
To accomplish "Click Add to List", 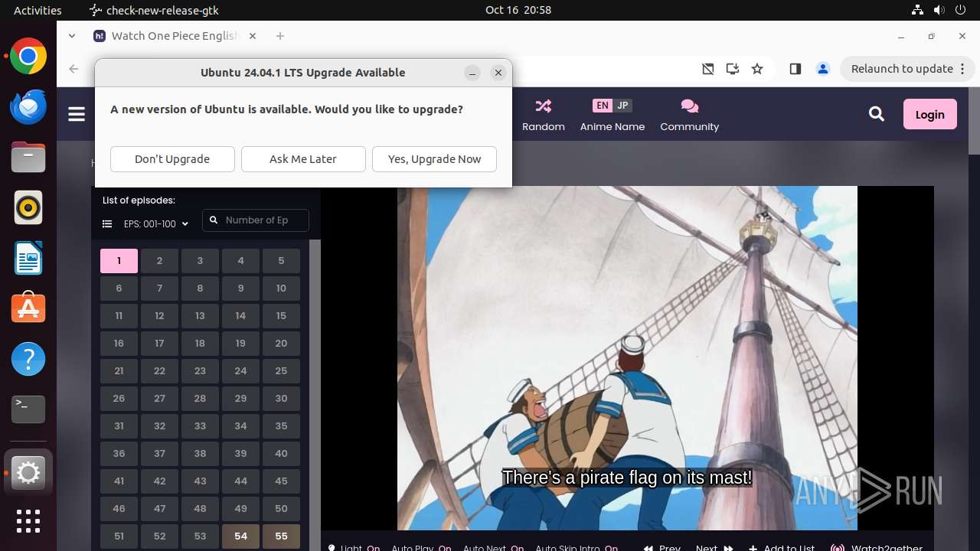I will coord(782,548).
